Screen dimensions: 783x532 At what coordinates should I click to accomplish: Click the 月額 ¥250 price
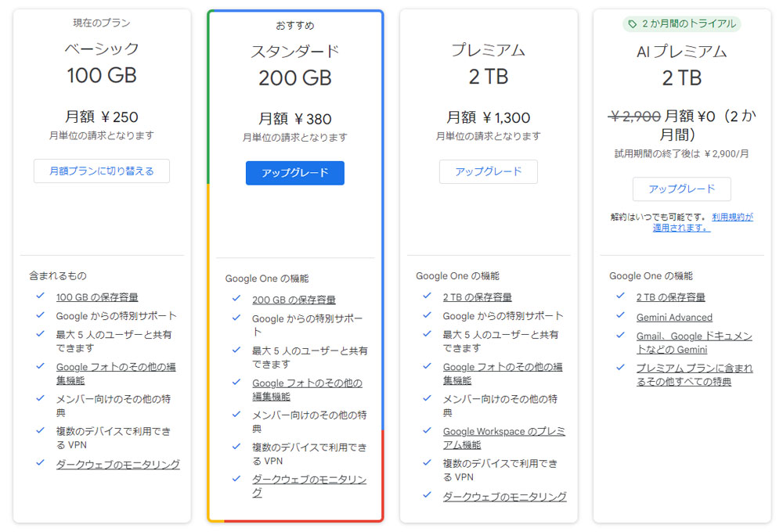[101, 117]
